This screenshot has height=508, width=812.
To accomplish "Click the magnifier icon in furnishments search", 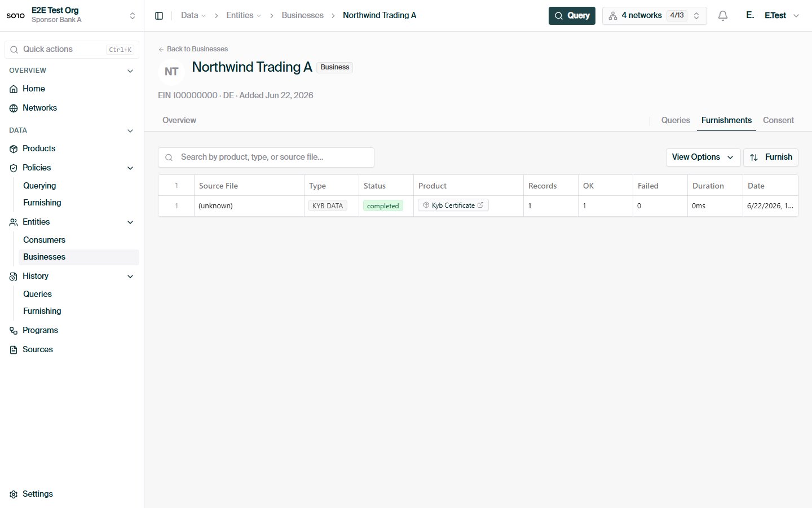I will (x=169, y=157).
